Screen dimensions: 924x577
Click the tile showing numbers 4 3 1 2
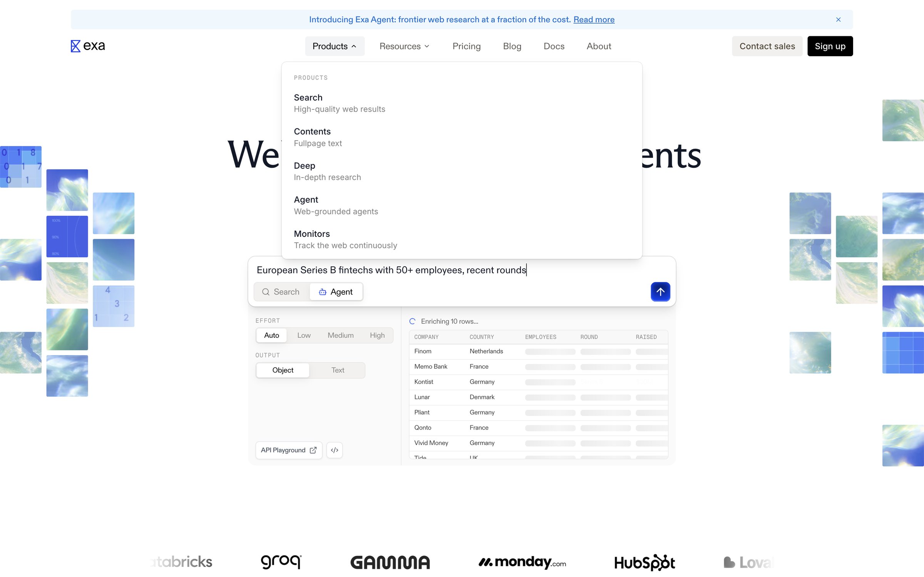coord(114,306)
